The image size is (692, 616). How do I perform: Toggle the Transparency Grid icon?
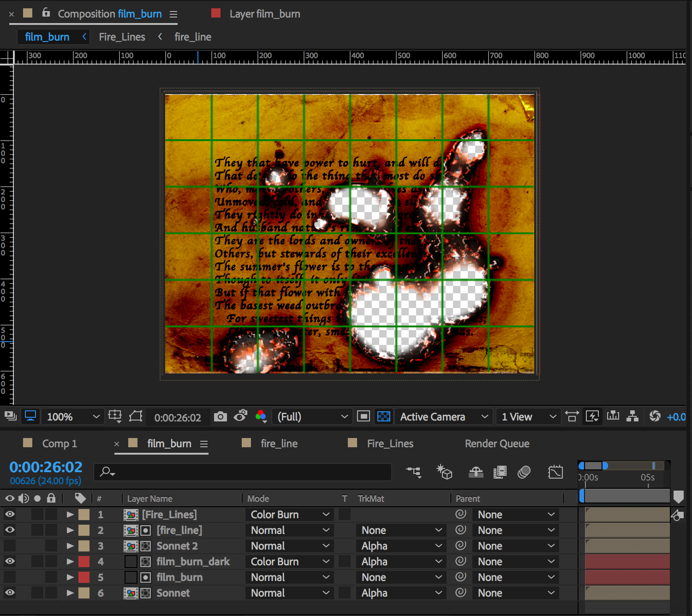tap(384, 416)
